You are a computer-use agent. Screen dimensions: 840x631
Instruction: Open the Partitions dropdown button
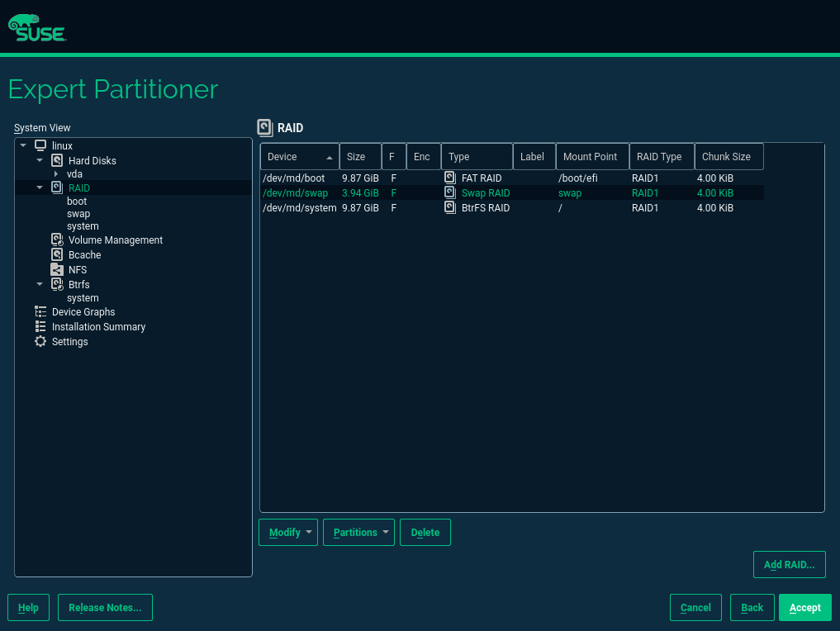pyautogui.click(x=359, y=533)
